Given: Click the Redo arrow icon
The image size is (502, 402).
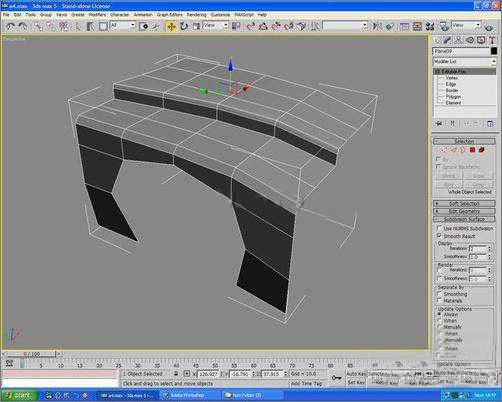Looking at the screenshot, I should point(23,26).
